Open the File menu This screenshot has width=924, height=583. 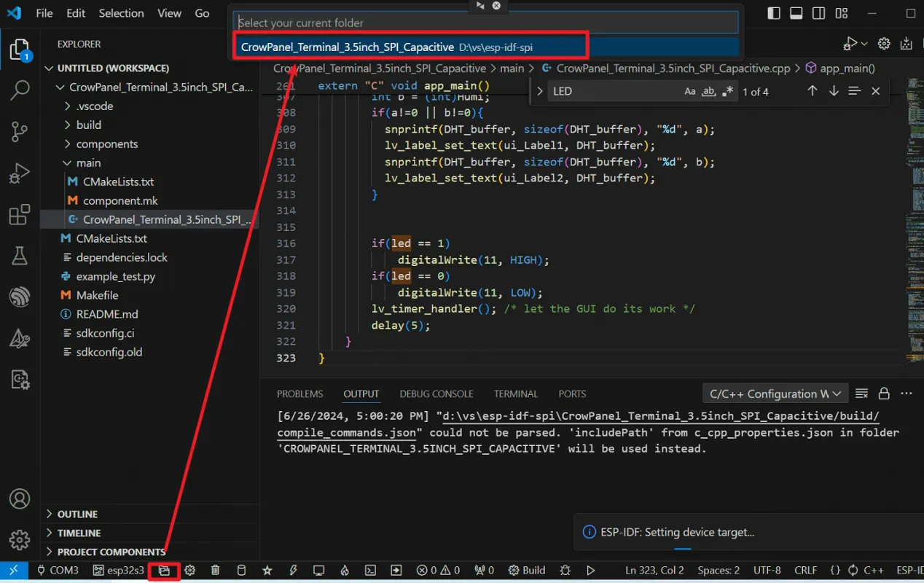(44, 13)
